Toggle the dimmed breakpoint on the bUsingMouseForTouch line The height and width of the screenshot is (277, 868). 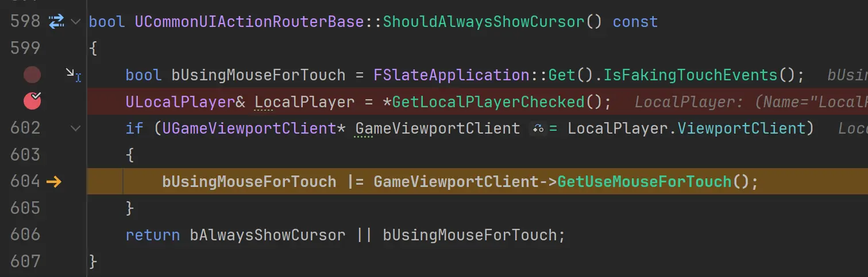click(32, 75)
